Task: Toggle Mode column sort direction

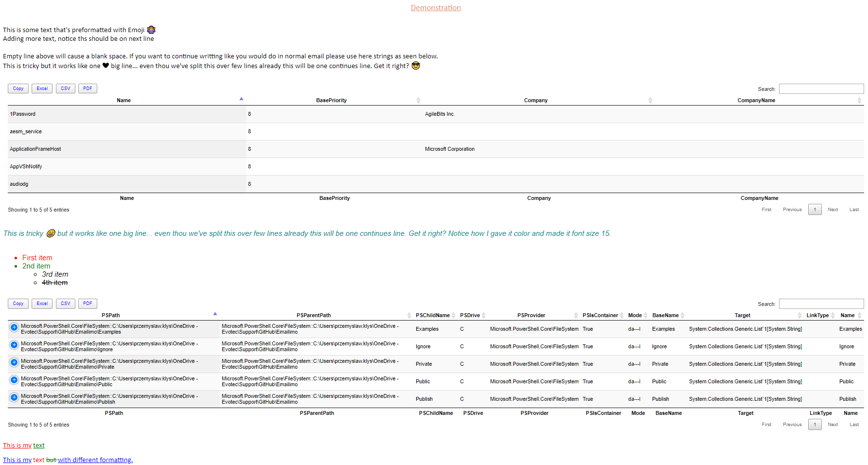Action: (645, 315)
